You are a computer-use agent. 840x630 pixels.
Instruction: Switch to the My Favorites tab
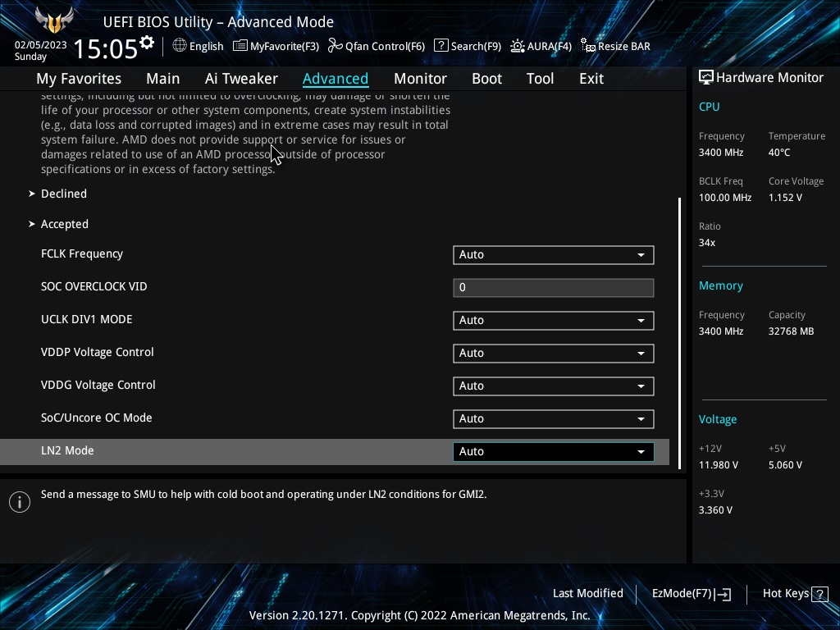(x=79, y=79)
